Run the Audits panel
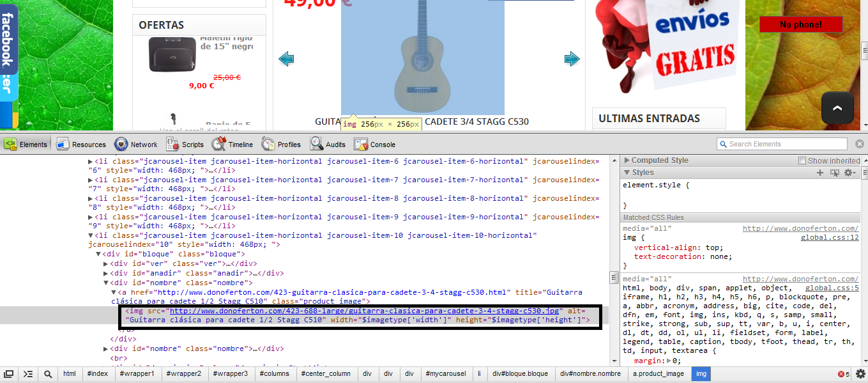Image resolution: width=868 pixels, height=383 pixels. pyautogui.click(x=328, y=144)
